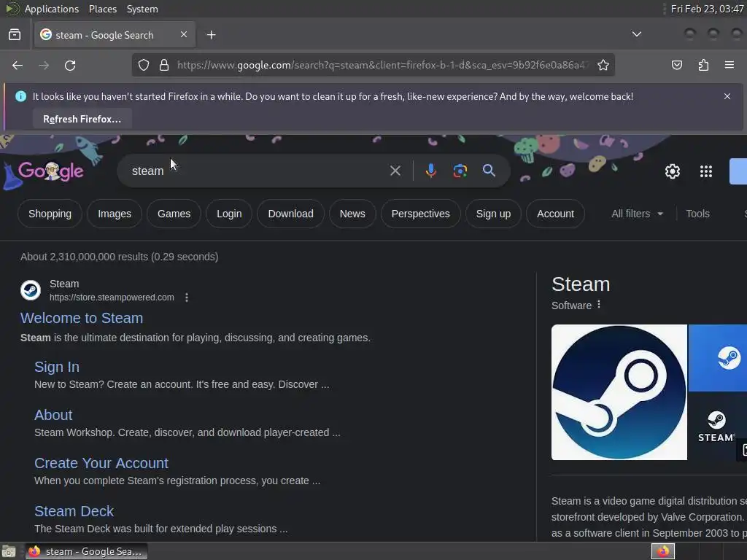Select the Perspectives filter chip
The width and height of the screenshot is (747, 560).
coord(421,214)
